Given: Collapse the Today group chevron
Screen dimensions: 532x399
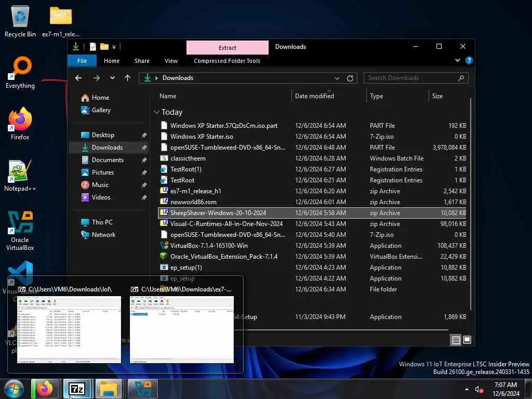Looking at the screenshot, I should [156, 112].
